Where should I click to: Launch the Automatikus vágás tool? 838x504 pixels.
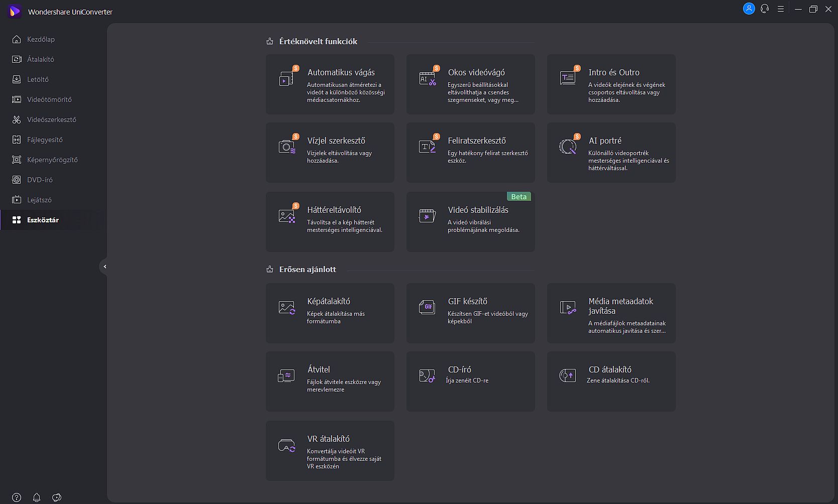(330, 84)
